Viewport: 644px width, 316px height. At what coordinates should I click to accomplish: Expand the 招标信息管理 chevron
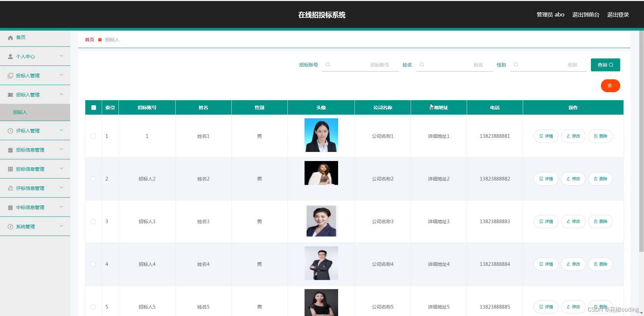point(61,149)
